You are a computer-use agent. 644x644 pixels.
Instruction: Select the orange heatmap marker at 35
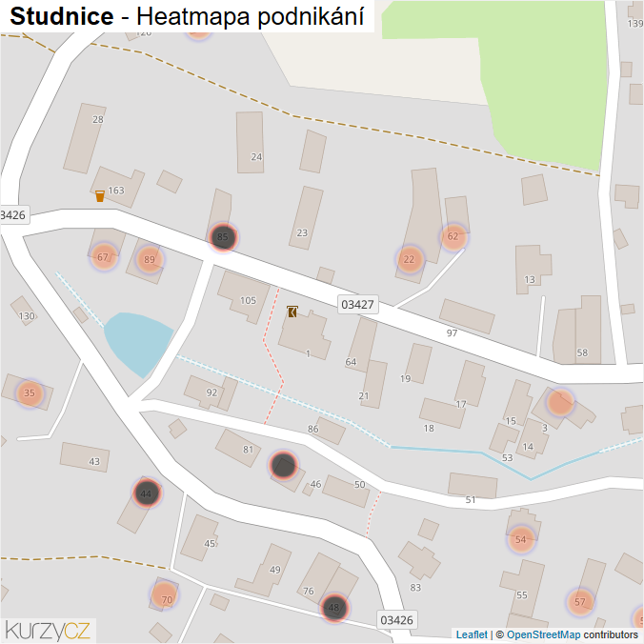pos(30,393)
